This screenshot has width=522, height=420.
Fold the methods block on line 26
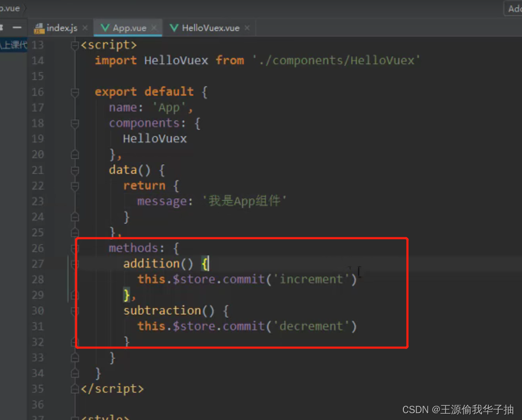75,248
